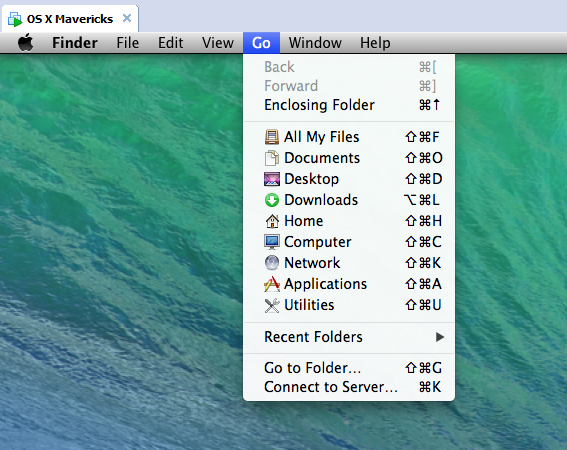
Task: Choose Enclosing Folder from Go menu
Action: (x=349, y=105)
